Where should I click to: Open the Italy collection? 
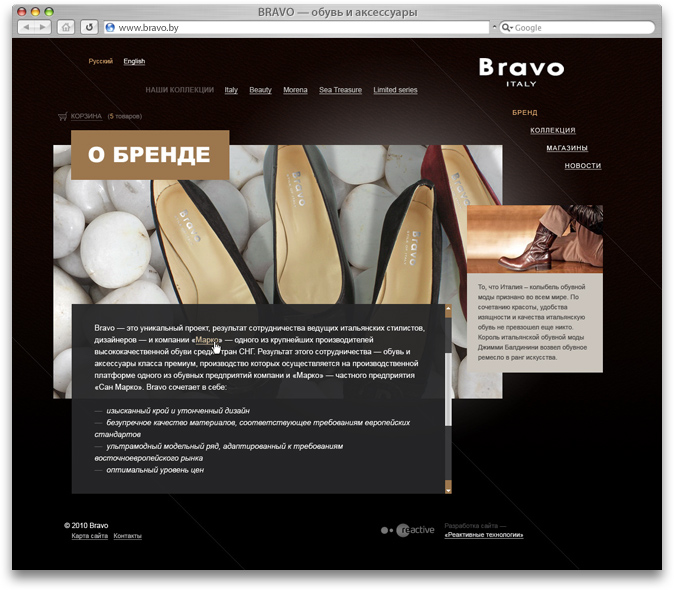coord(231,90)
